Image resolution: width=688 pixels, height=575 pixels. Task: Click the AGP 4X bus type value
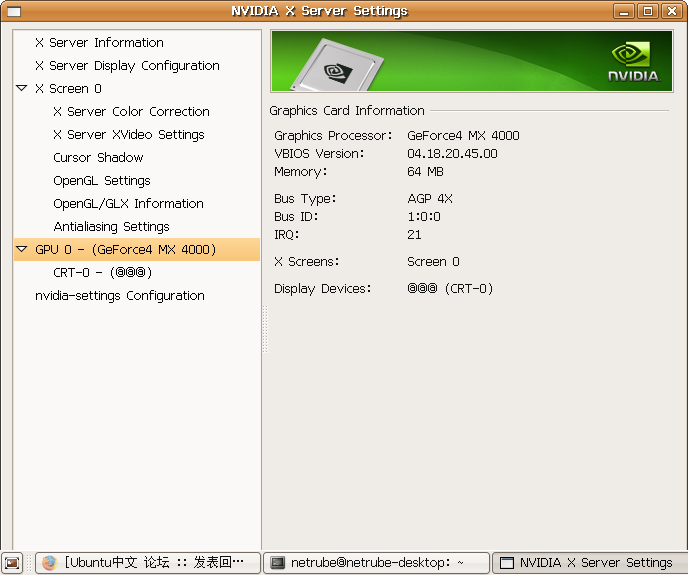pos(430,199)
